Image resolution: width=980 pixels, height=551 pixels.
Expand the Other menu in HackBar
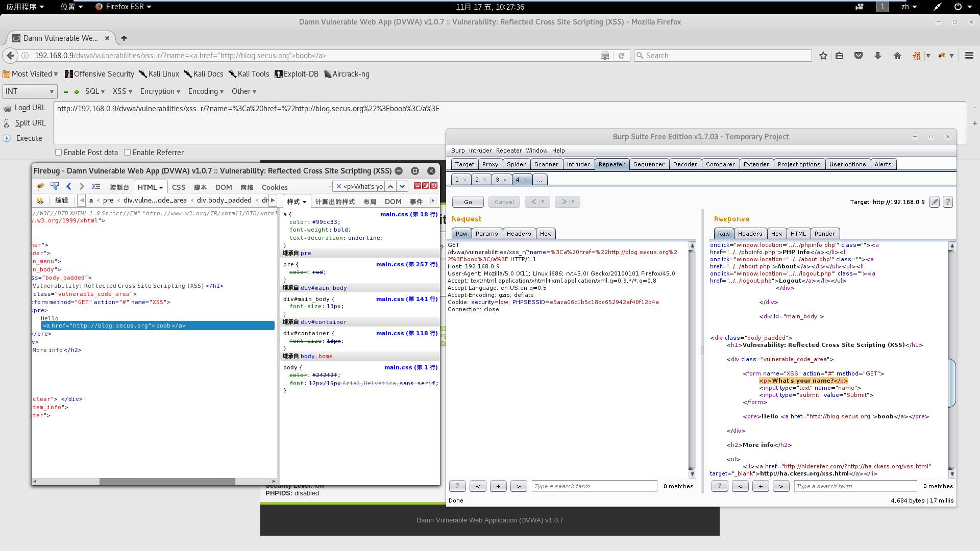(244, 91)
